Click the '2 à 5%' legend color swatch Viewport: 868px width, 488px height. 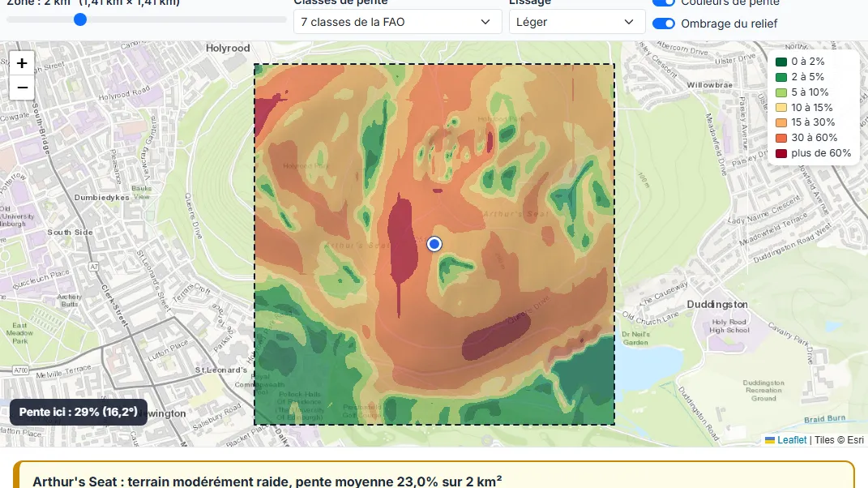click(781, 77)
